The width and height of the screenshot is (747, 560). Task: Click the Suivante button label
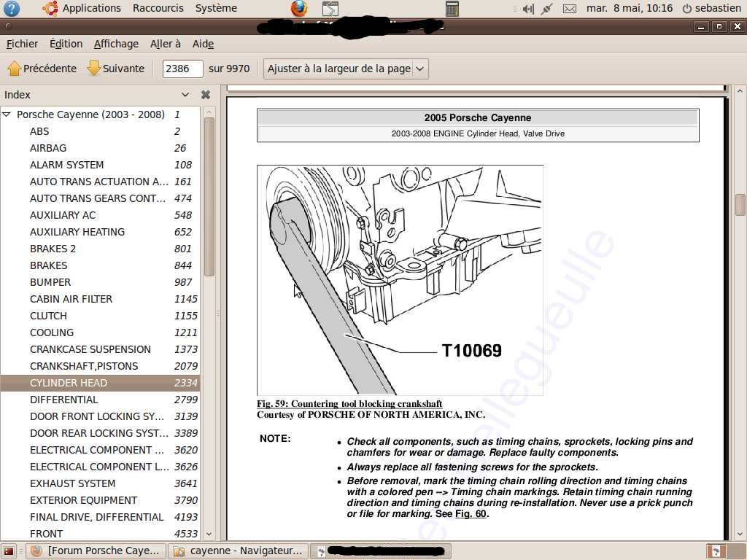click(x=123, y=69)
